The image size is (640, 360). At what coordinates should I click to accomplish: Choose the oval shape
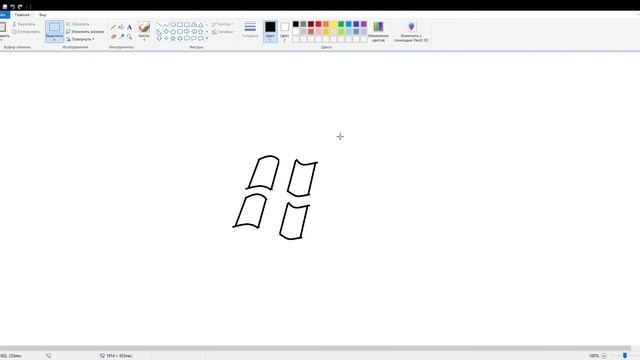click(173, 24)
